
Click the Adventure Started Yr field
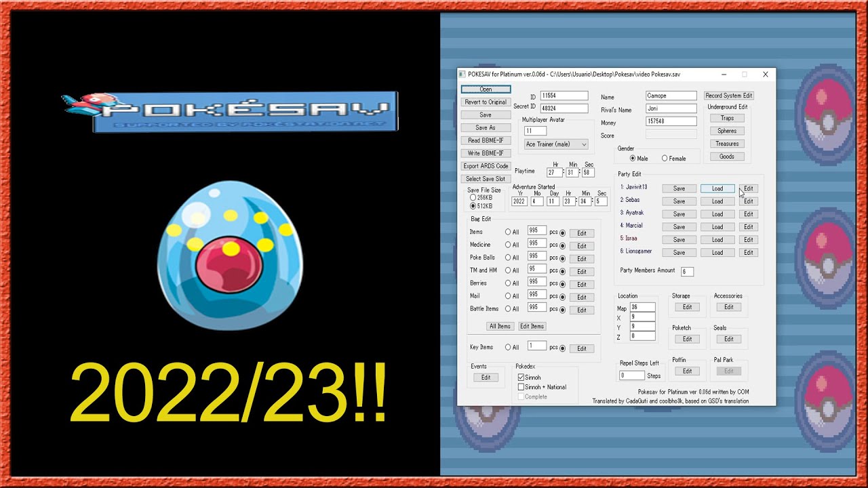(x=519, y=201)
